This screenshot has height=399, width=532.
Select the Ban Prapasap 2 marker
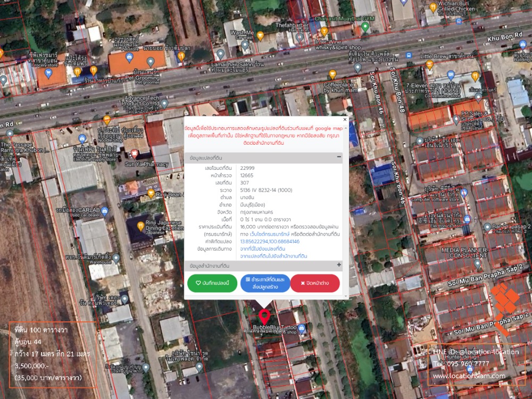(x=487, y=227)
